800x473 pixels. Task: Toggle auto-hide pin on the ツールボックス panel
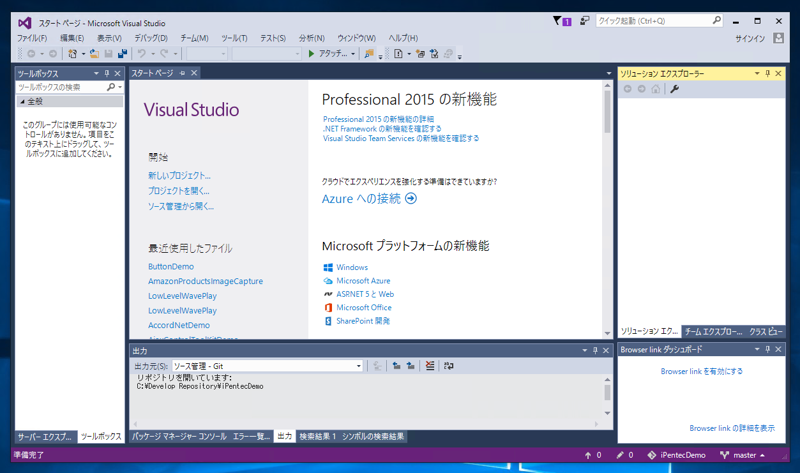(107, 73)
